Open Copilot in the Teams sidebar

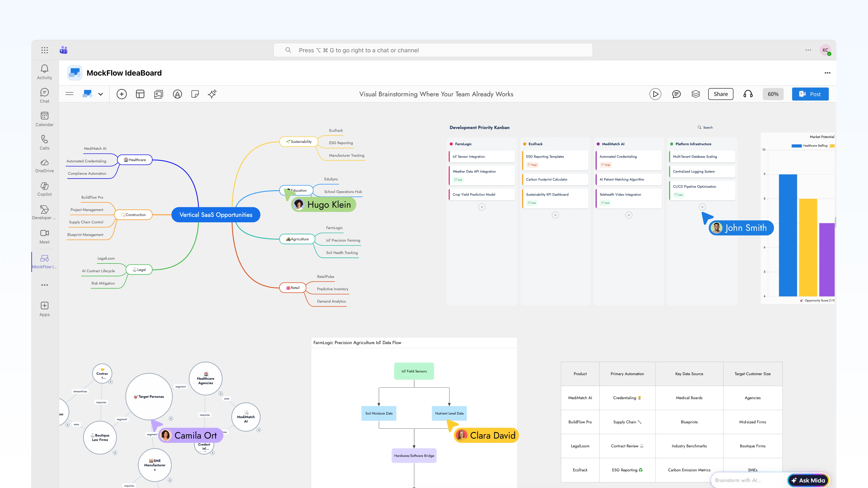[45, 189]
